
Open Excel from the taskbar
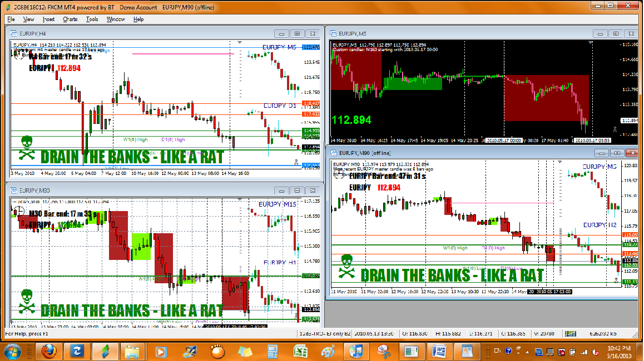coord(300,352)
